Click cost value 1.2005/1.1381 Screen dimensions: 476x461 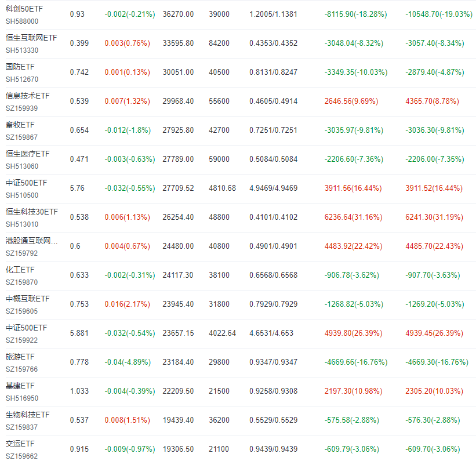pyautogui.click(x=273, y=14)
